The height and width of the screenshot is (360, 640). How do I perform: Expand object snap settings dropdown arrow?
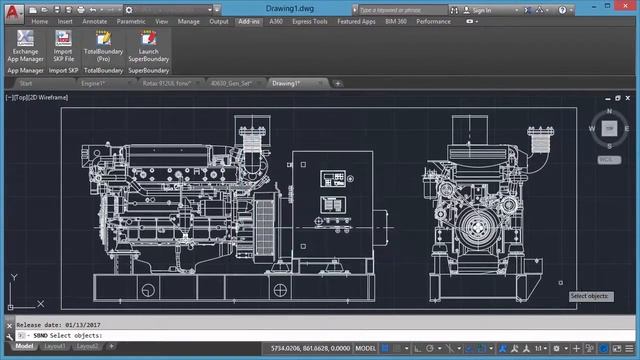pos(491,349)
